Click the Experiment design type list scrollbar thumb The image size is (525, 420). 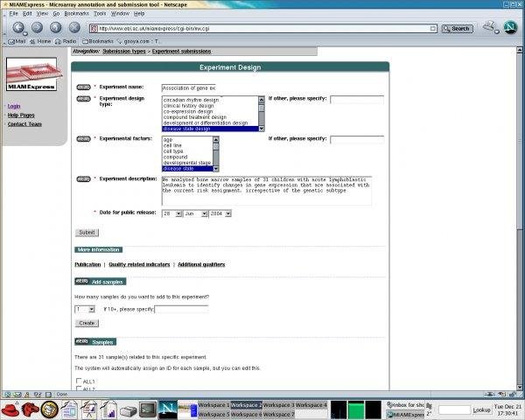pyautogui.click(x=262, y=108)
